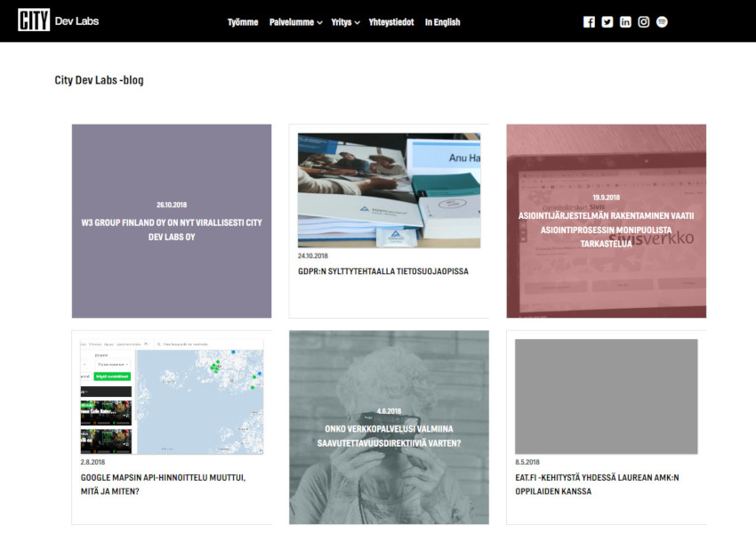Open the GDPR:n syltytehtaalla post thumbnail

point(389,190)
